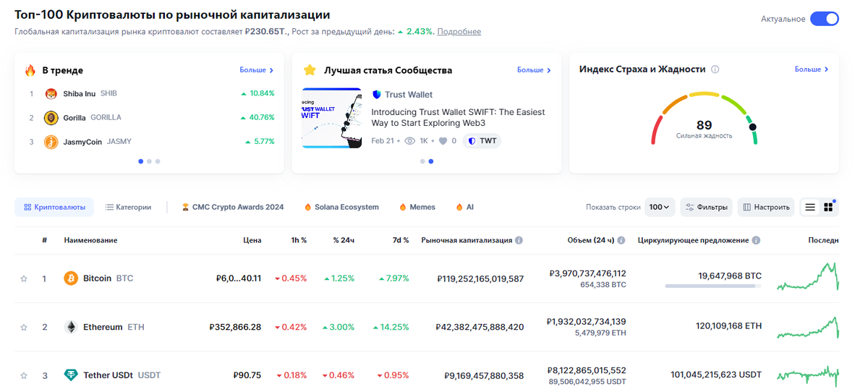This screenshot has height=392, width=868.
Task: Click the fire icon beside В тренде
Action: tap(30, 70)
